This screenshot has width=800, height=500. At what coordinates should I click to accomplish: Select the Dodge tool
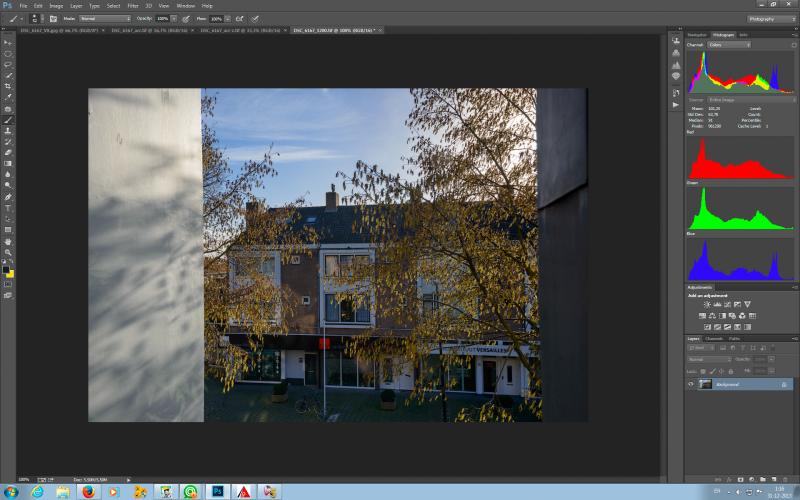pos(8,185)
